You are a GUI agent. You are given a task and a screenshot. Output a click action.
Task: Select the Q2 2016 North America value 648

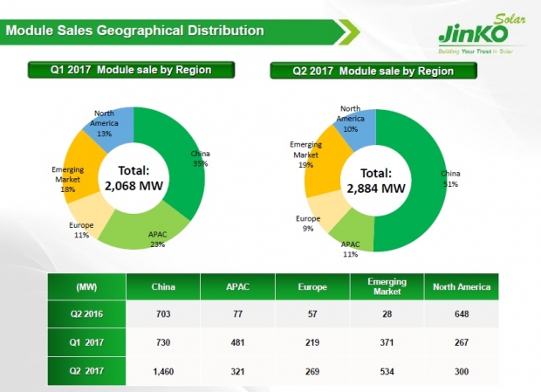pos(460,314)
